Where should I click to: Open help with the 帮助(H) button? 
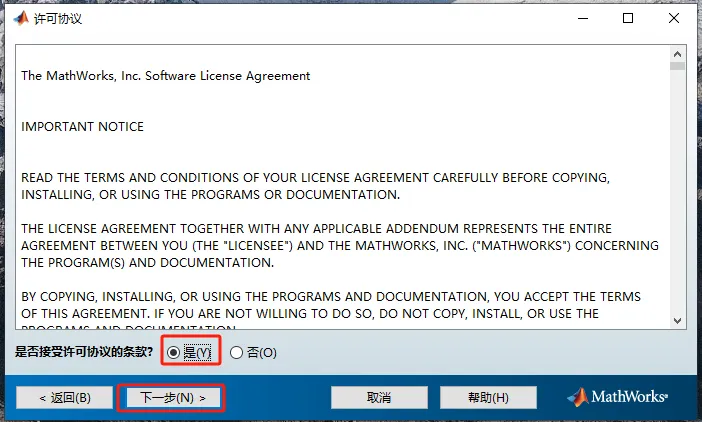click(488, 397)
